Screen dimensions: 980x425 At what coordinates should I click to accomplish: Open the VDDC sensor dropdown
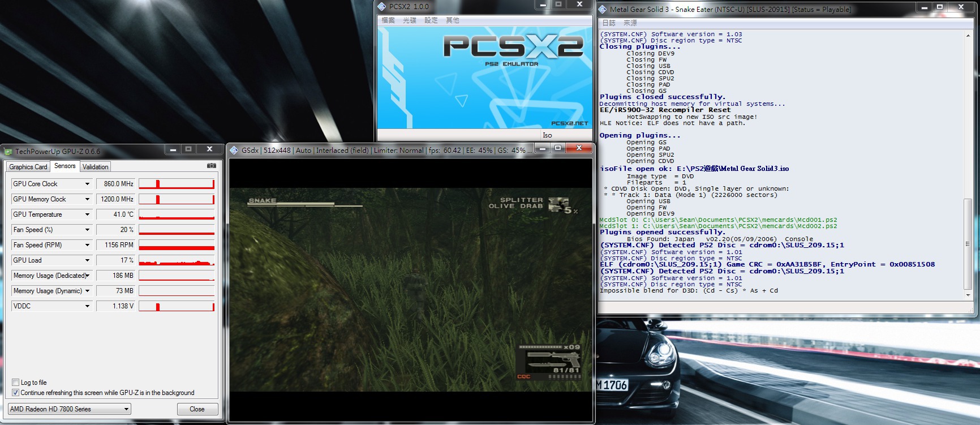point(87,306)
